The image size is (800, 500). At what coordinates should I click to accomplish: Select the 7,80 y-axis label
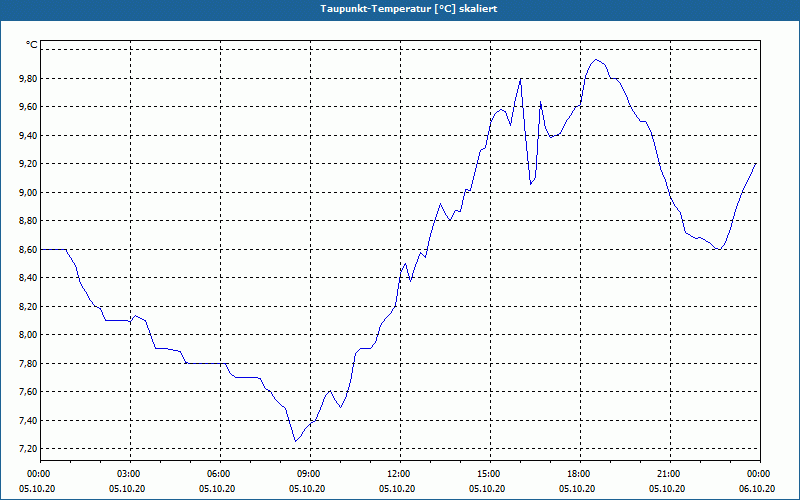(28, 363)
